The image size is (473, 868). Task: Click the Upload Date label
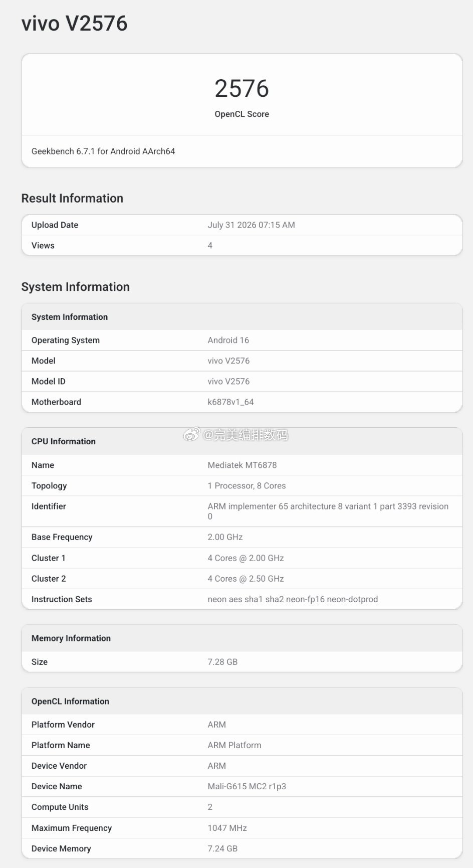coord(55,225)
